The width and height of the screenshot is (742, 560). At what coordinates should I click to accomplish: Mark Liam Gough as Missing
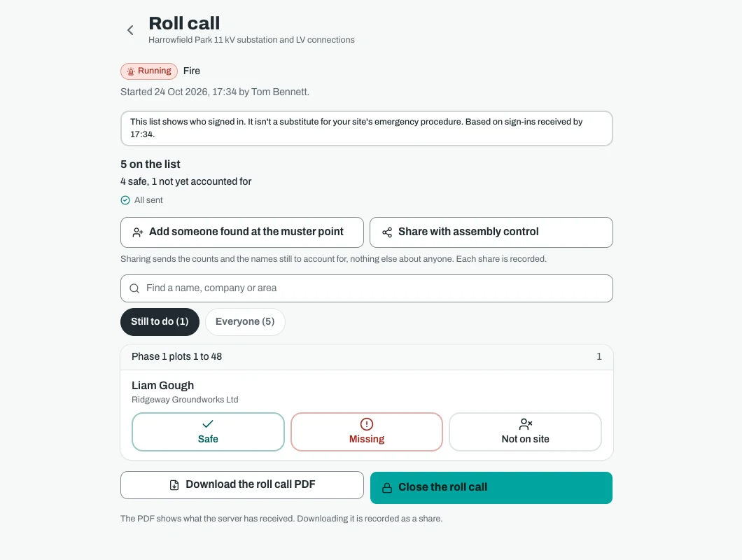tap(367, 432)
